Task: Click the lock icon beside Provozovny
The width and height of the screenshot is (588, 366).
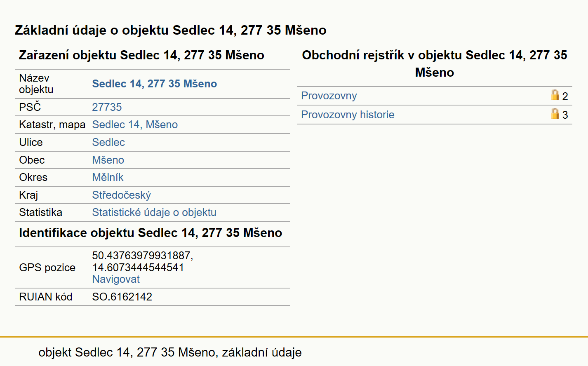Action: coord(555,95)
